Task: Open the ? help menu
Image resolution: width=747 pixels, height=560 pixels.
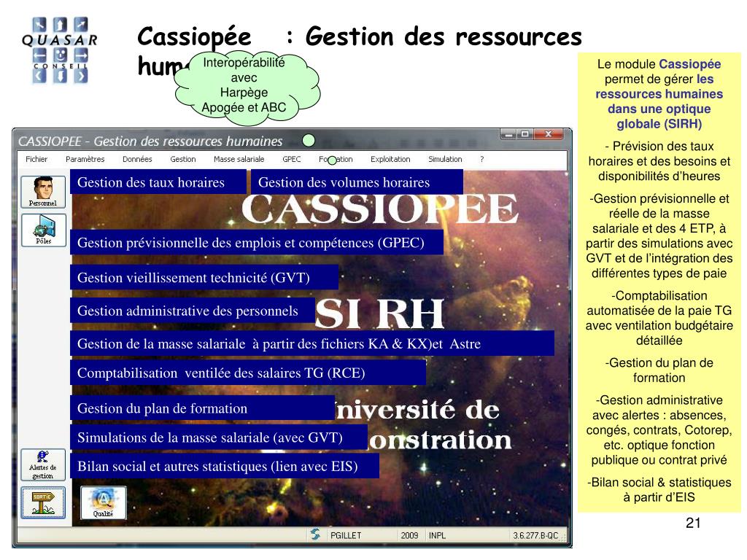Action: click(482, 159)
